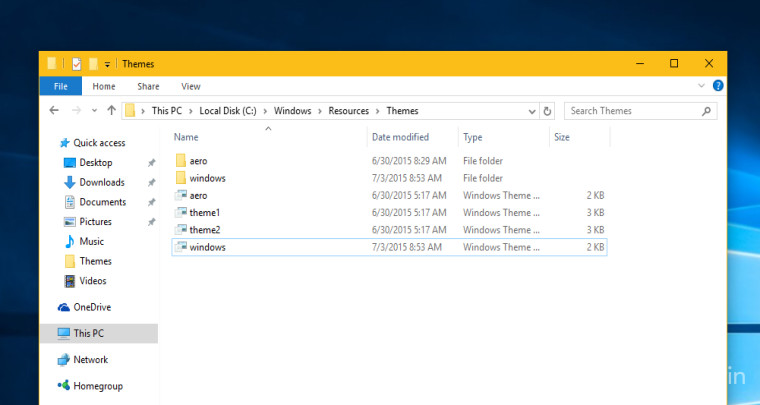Image resolution: width=760 pixels, height=405 pixels.
Task: Select the aero folder
Action: tap(389, 161)
